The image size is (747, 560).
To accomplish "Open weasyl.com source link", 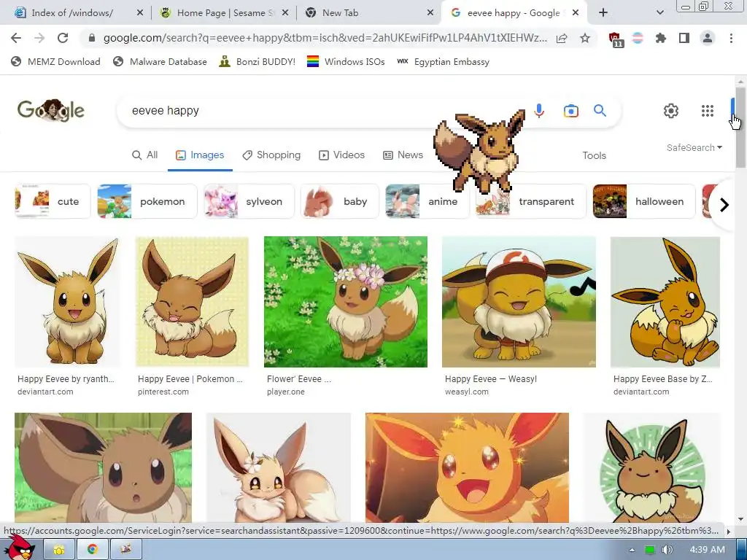I will [466, 392].
